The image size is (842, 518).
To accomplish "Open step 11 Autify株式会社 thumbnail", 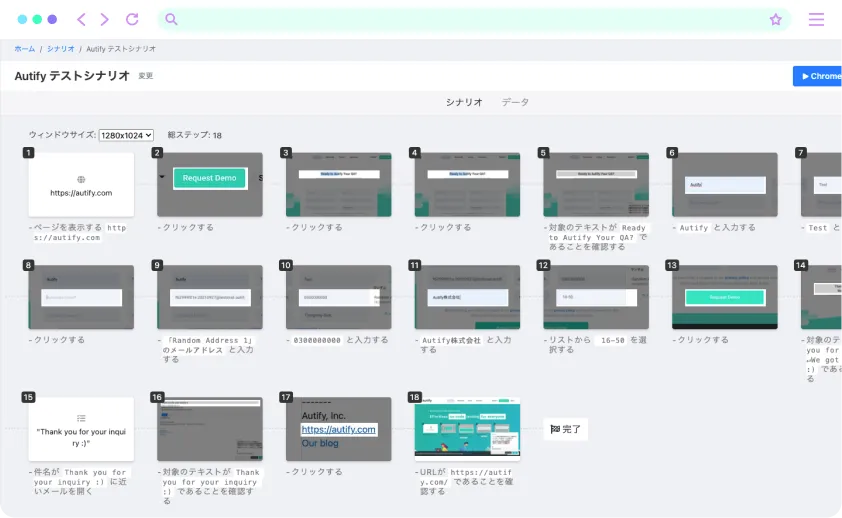I will 467,297.
